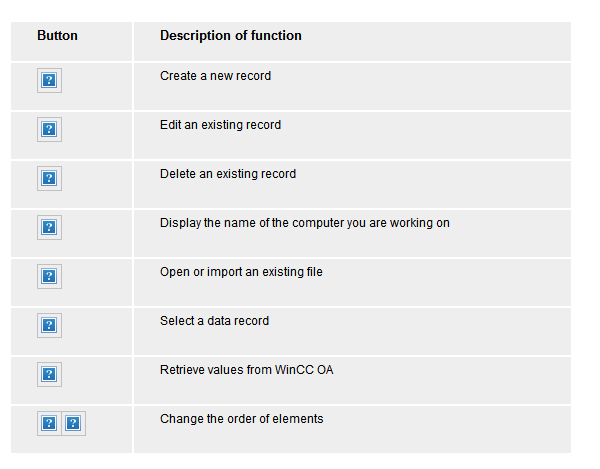Screen dimensions: 600x469
Task: Click the Edit an existing record icon
Action: click(49, 130)
